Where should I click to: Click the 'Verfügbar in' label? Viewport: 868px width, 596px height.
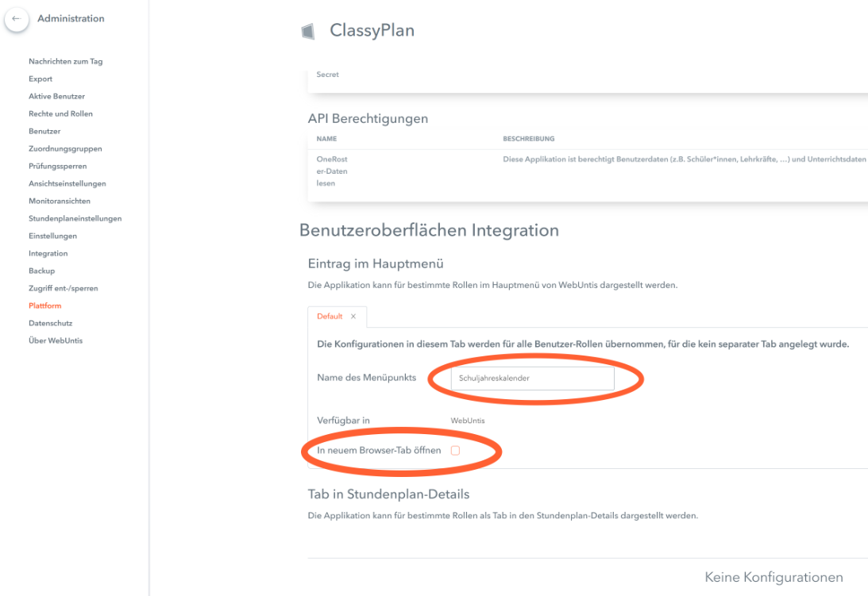(x=343, y=421)
